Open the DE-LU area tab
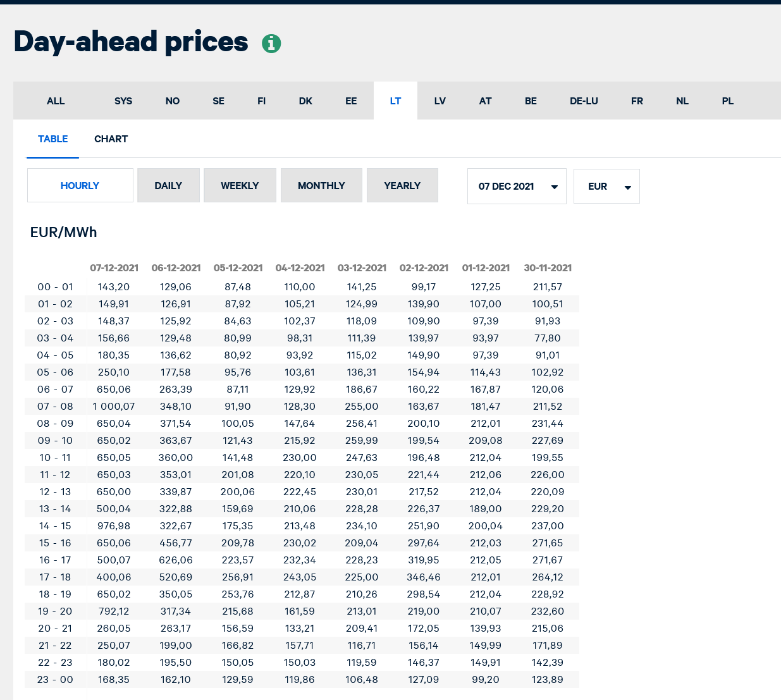The image size is (781, 700). (x=584, y=101)
